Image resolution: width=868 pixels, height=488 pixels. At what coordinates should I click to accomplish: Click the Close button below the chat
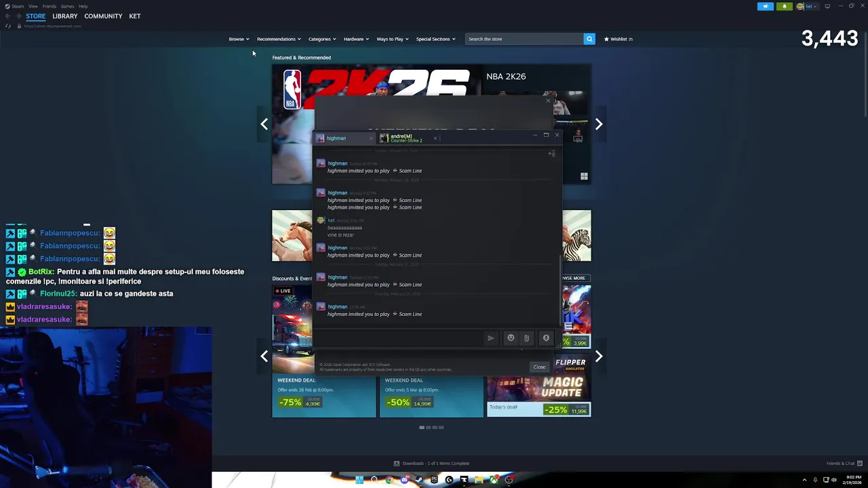(539, 367)
